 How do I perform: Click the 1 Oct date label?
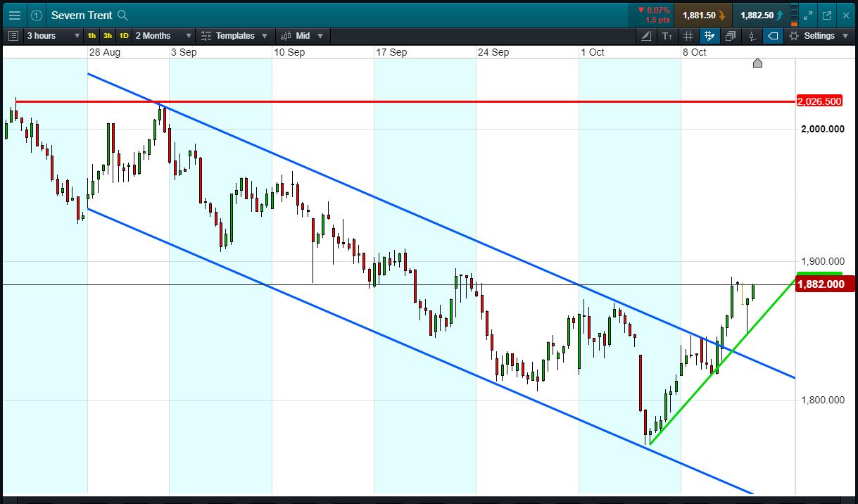tap(593, 52)
